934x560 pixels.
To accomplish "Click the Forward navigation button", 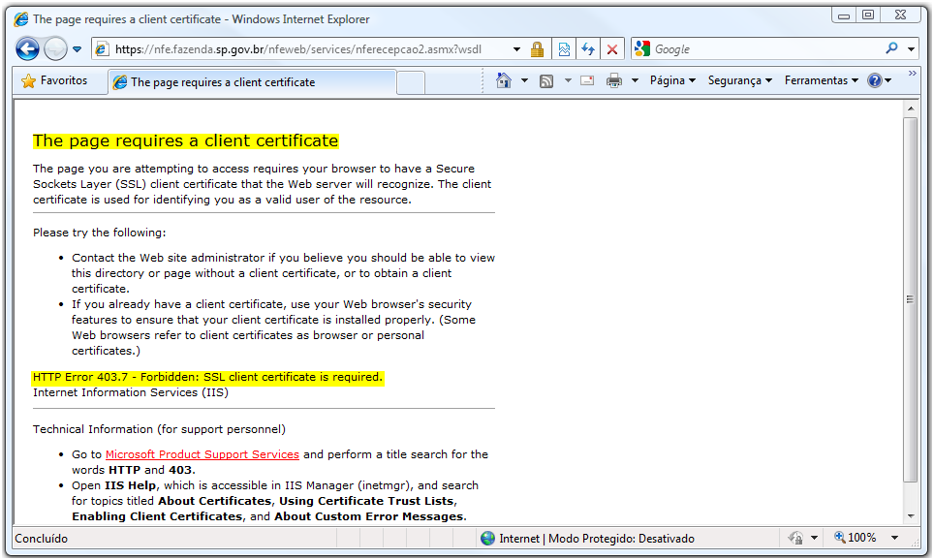I will tap(55, 48).
